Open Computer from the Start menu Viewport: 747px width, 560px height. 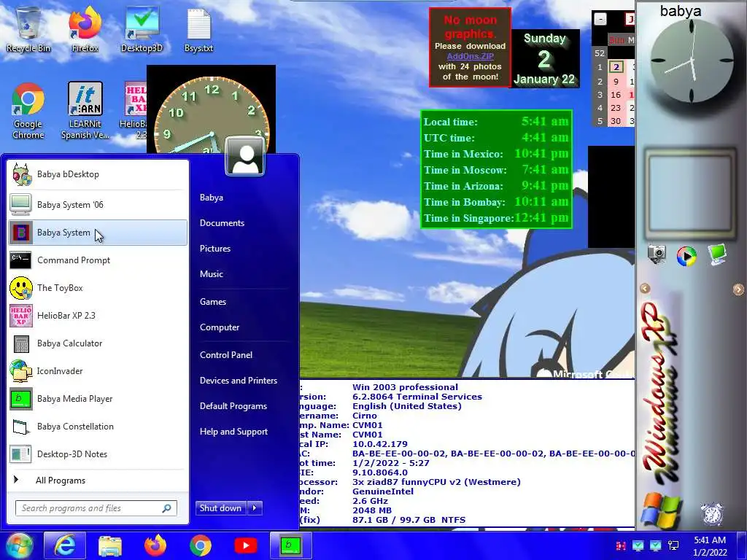coord(220,327)
